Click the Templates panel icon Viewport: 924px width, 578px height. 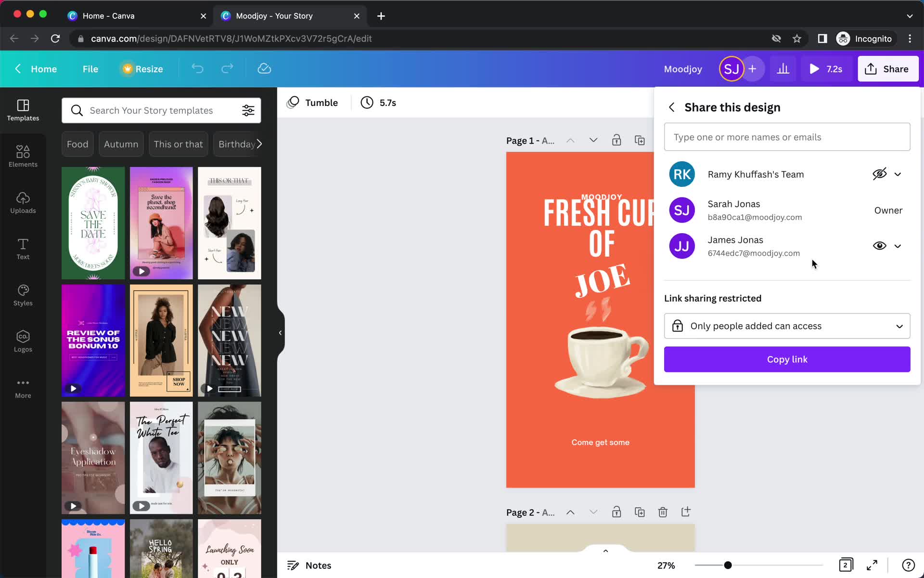23,109
